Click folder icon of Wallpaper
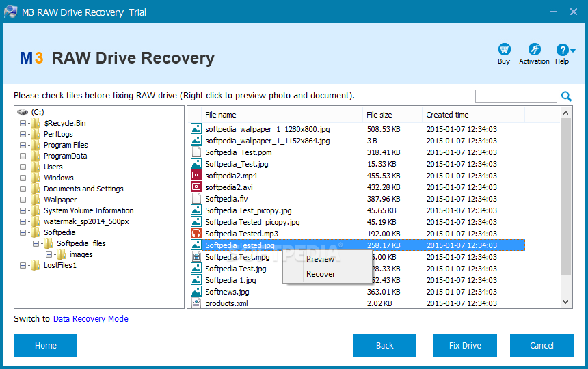Screen dimensions: 588x369 (36, 200)
